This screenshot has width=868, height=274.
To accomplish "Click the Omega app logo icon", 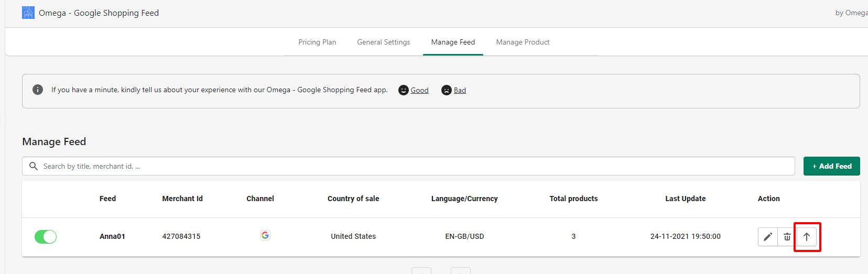I will [28, 13].
